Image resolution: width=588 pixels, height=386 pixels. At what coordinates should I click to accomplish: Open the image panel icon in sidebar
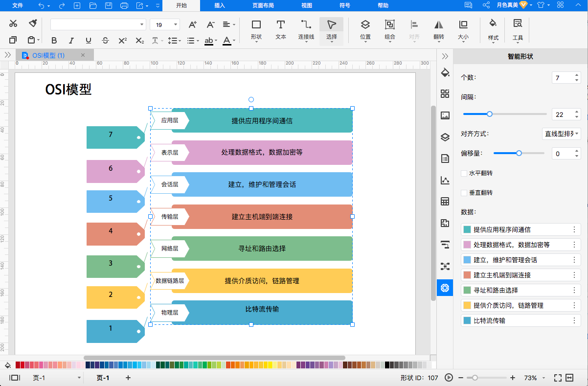(445, 115)
